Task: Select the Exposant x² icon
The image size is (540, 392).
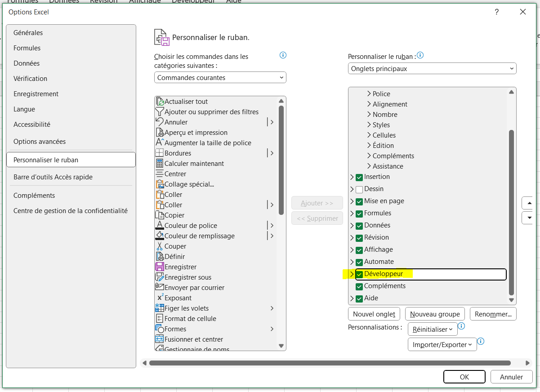Action: point(160,298)
